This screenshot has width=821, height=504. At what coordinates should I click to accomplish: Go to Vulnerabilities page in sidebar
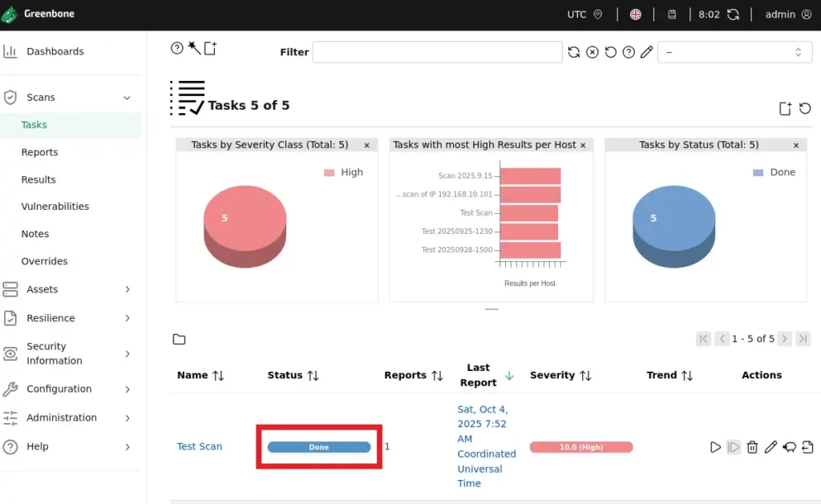pyautogui.click(x=55, y=206)
